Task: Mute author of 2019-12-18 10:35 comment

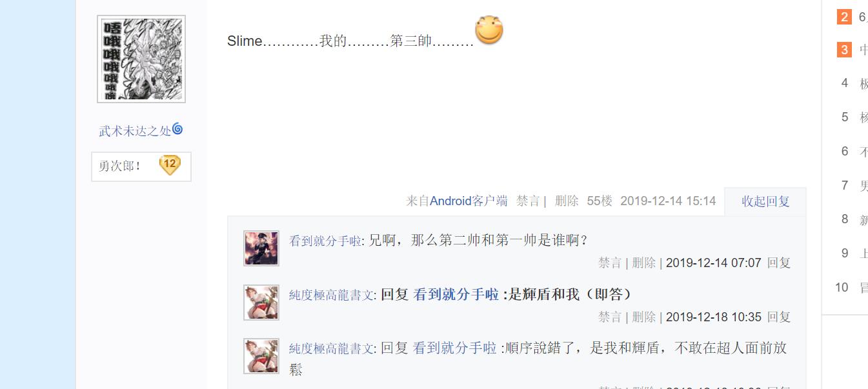Action: 610,317
